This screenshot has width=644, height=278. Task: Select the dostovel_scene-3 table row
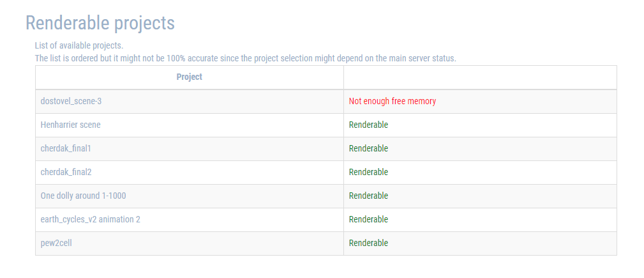[326, 101]
